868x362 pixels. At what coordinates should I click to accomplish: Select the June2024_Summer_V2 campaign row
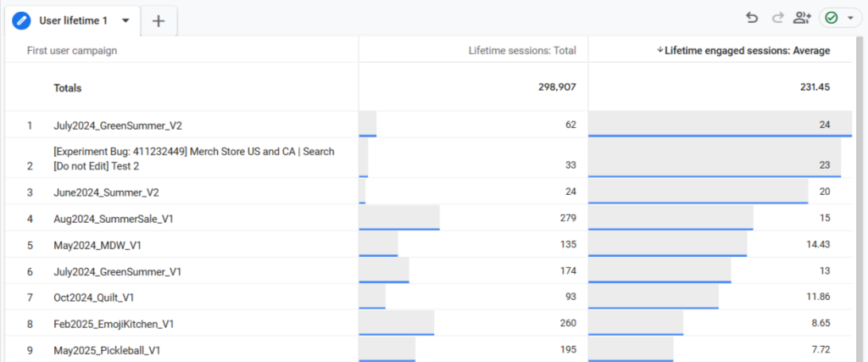[x=106, y=192]
